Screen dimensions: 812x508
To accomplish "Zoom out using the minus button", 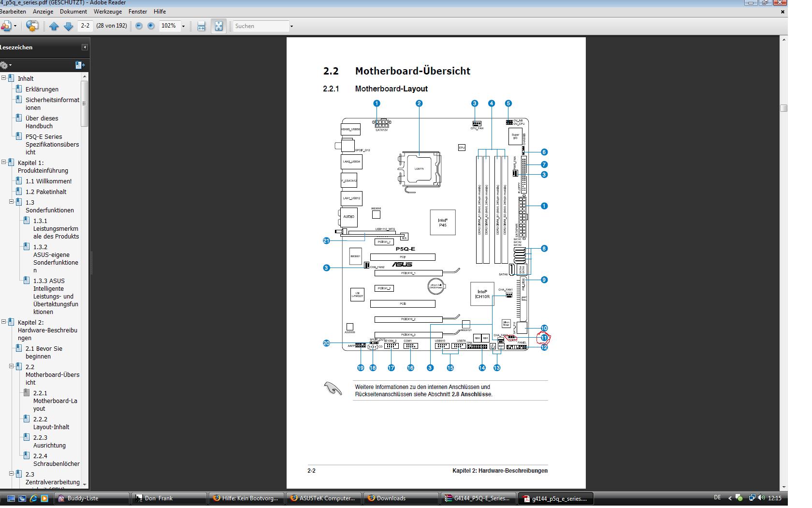I will pos(139,26).
